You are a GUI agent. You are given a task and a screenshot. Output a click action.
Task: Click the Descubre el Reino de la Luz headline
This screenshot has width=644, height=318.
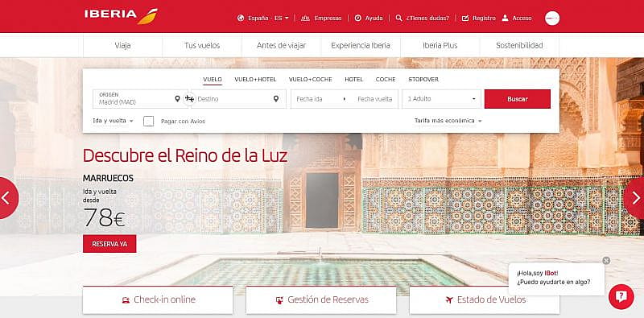point(185,155)
